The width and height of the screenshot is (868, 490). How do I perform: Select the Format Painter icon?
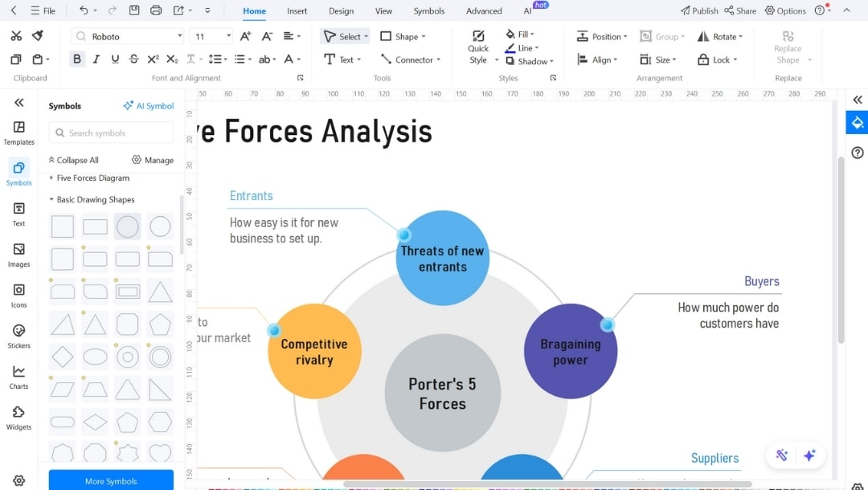(38, 36)
